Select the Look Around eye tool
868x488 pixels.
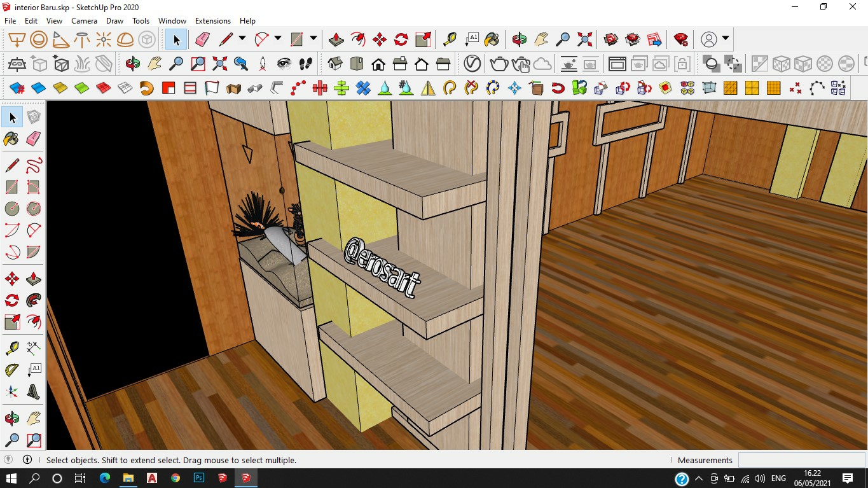(284, 64)
